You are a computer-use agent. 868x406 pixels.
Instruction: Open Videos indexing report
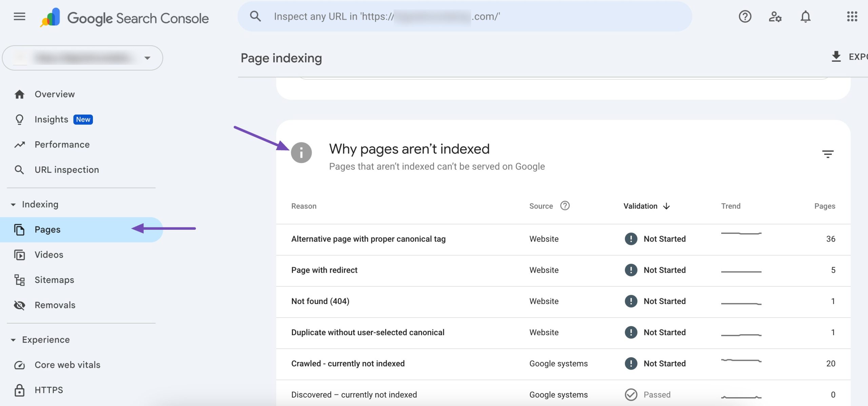tap(49, 255)
